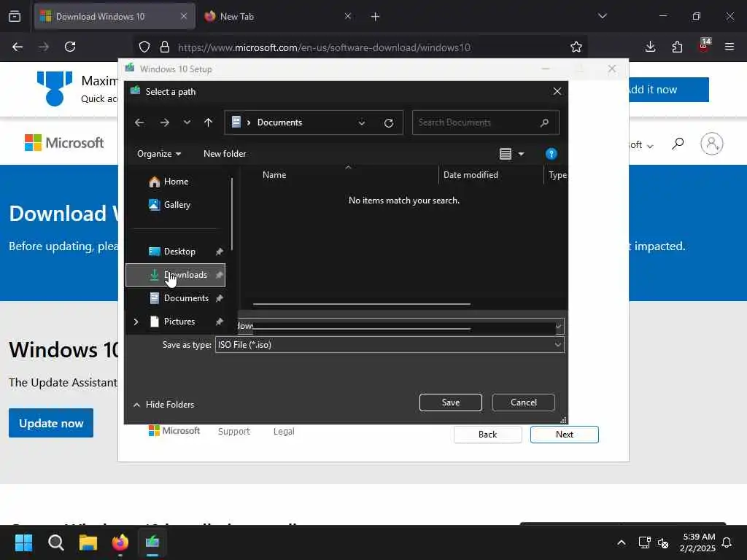747x560 pixels.
Task: List all tabs dropdown in Firefox
Action: point(602,16)
